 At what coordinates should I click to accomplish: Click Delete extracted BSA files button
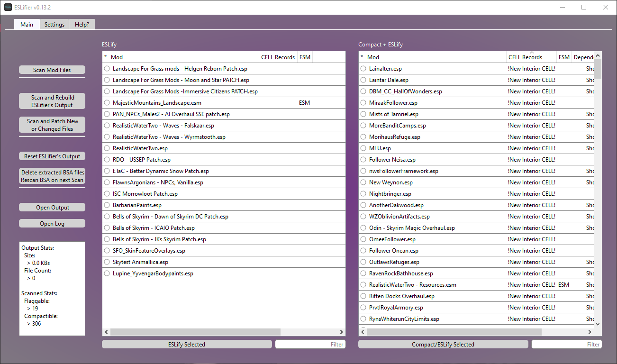click(x=52, y=176)
